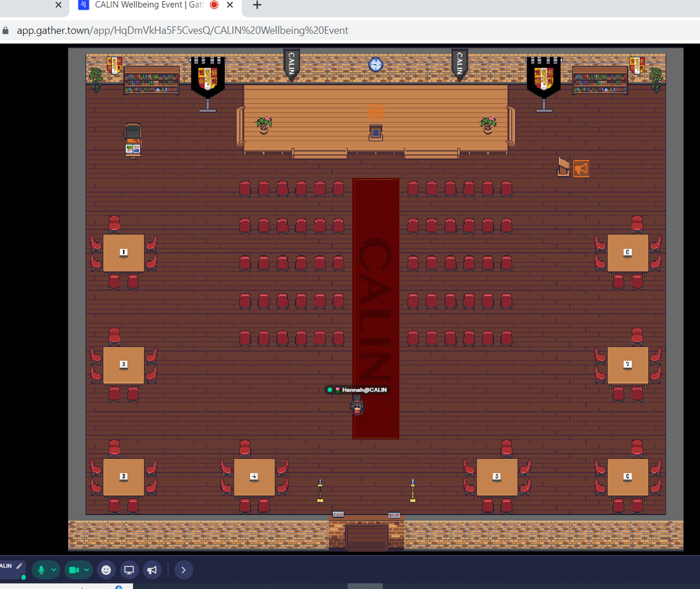Screen dimensions: 700x589
Task: Expand the toolbar with the right arrow
Action: coord(183,570)
